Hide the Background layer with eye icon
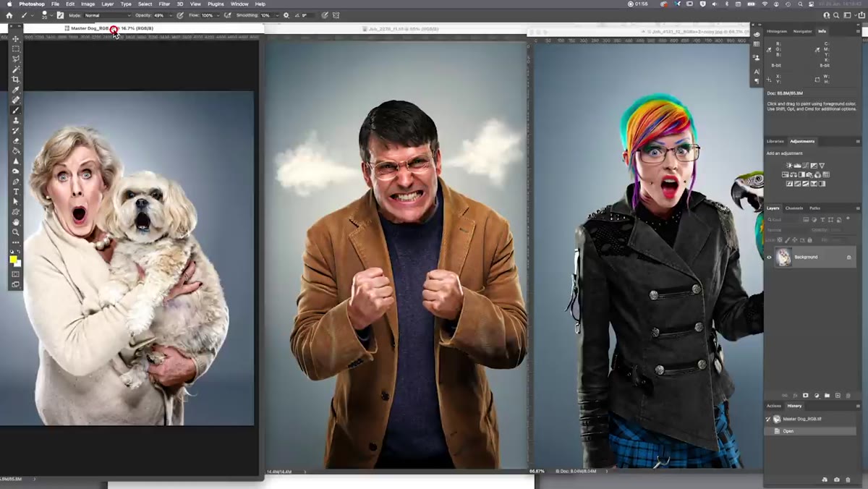This screenshot has height=489, width=868. pos(770,257)
